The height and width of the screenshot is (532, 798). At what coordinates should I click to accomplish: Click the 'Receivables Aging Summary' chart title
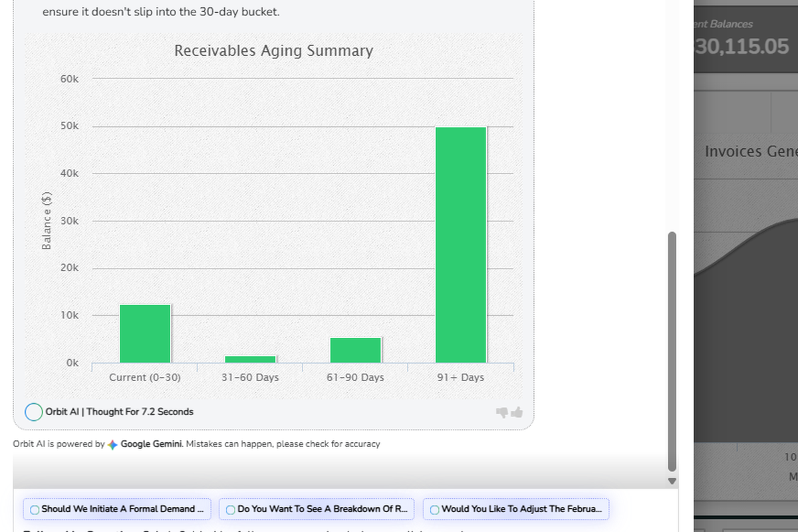[x=273, y=51]
